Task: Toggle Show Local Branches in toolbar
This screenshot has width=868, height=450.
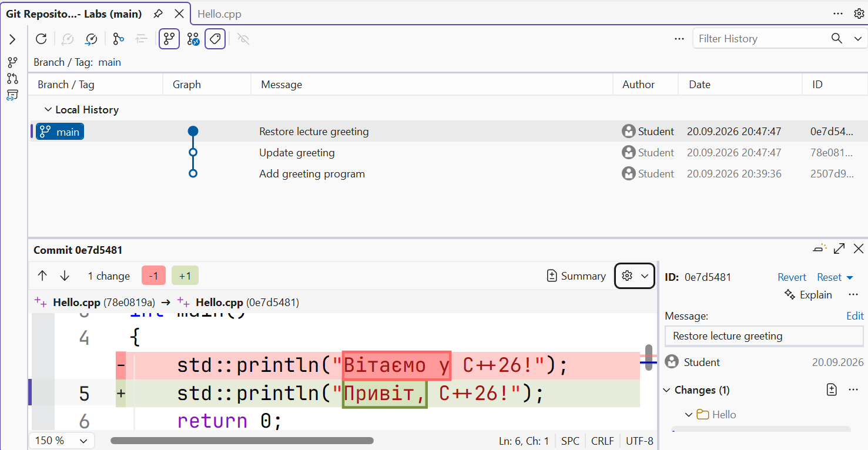Action: [169, 39]
